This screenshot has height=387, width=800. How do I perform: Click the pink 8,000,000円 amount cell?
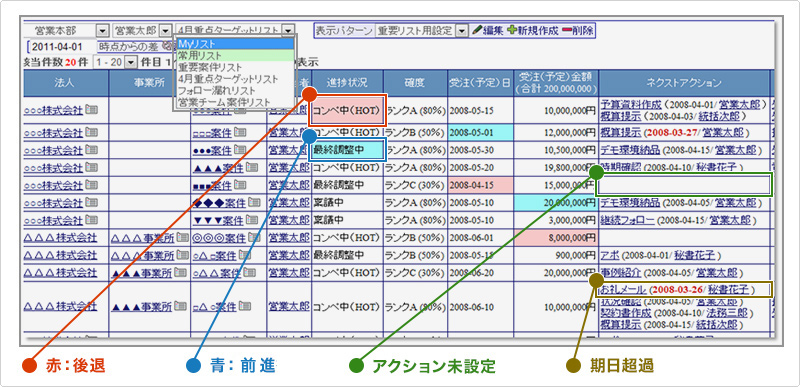(x=556, y=238)
